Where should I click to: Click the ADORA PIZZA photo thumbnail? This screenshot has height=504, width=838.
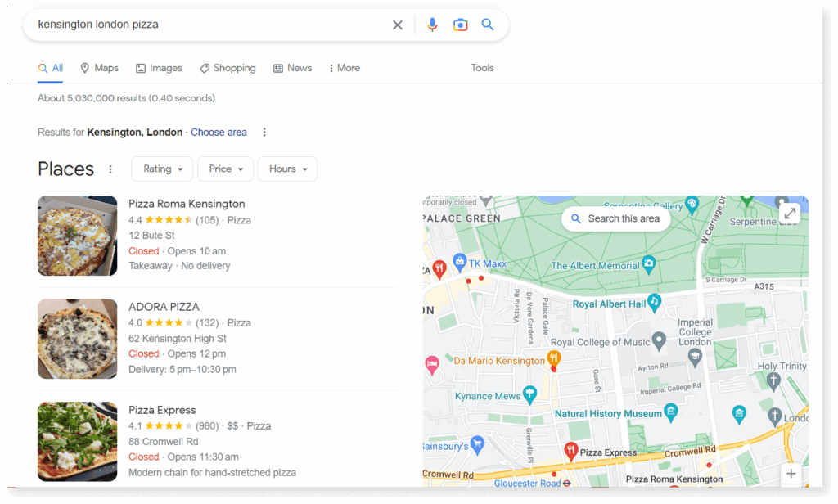click(77, 339)
